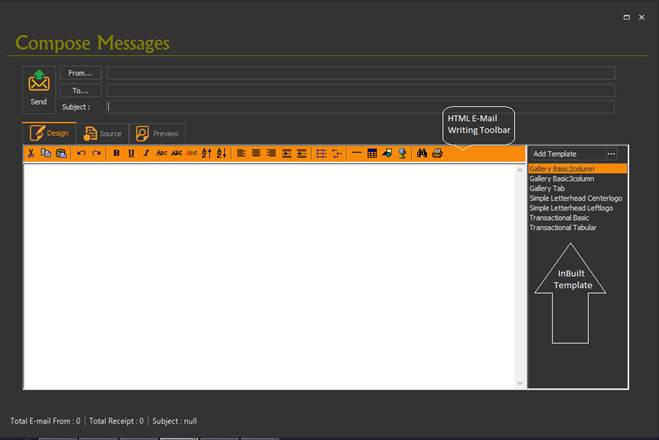Open the template browse ellipsis button
Image resolution: width=659 pixels, height=440 pixels.
point(612,154)
